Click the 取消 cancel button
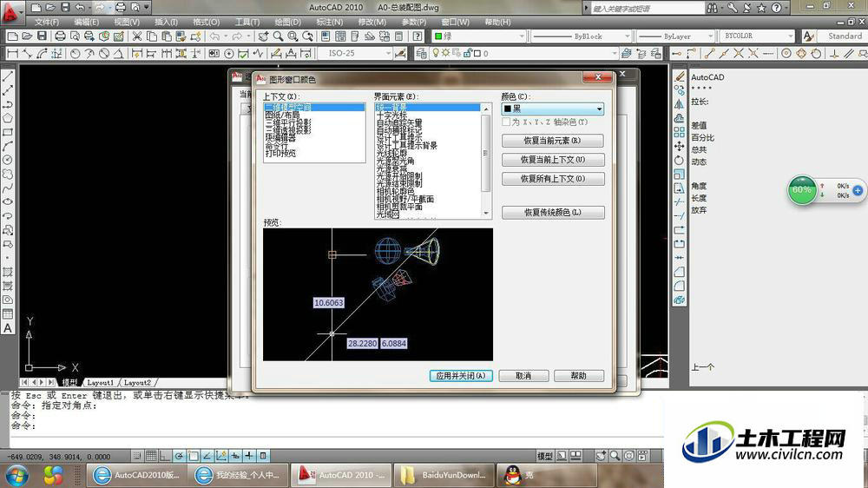This screenshot has width=868, height=488. [523, 376]
